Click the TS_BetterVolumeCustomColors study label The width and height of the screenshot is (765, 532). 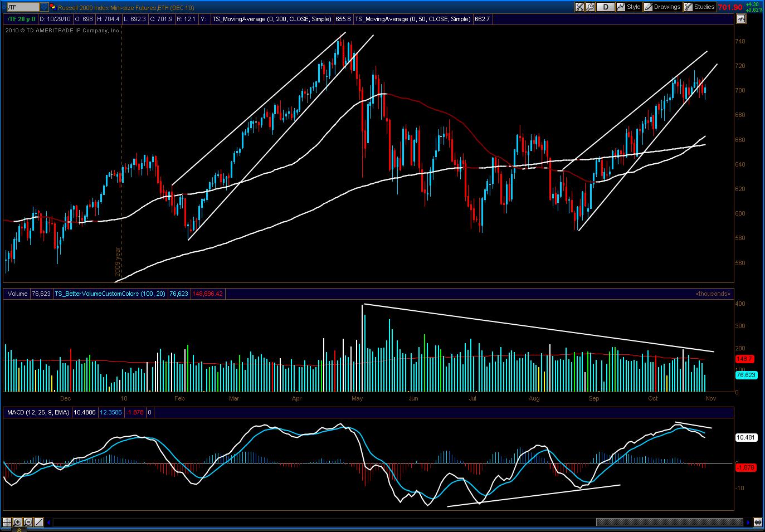point(110,294)
